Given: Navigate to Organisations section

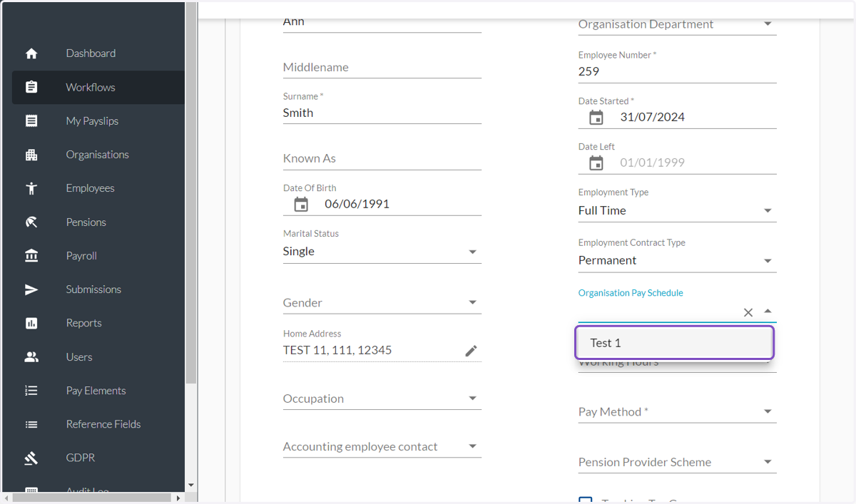Looking at the screenshot, I should click(x=98, y=155).
